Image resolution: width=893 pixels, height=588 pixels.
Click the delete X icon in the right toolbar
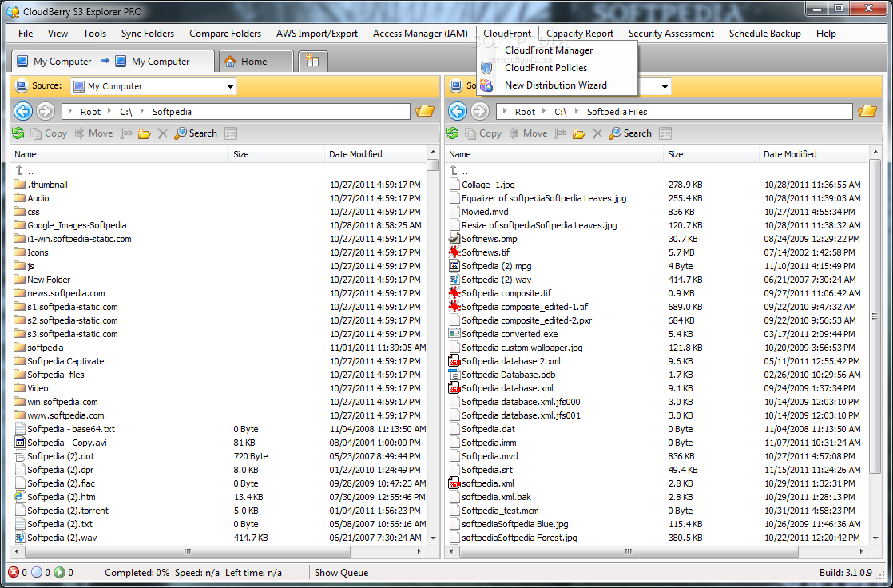tap(597, 133)
